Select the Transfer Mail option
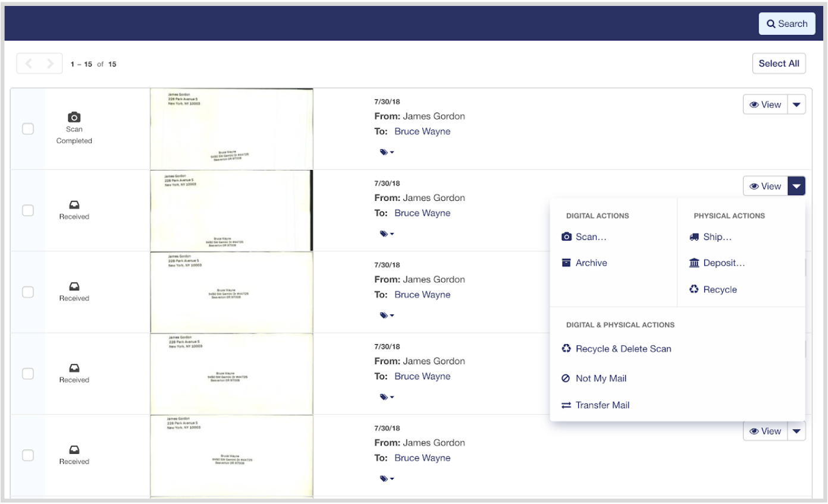Screen dimensions: 828x504 pos(595,405)
